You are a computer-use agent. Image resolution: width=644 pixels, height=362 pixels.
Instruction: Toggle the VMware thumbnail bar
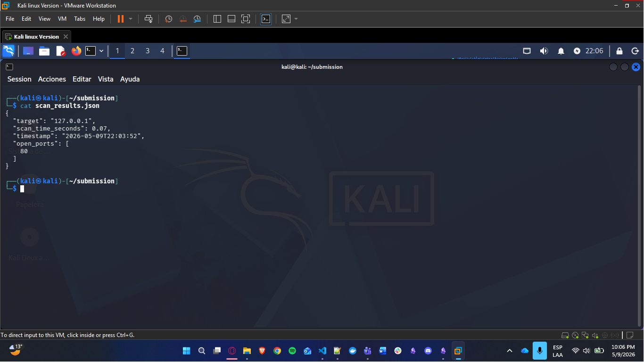[x=231, y=19]
